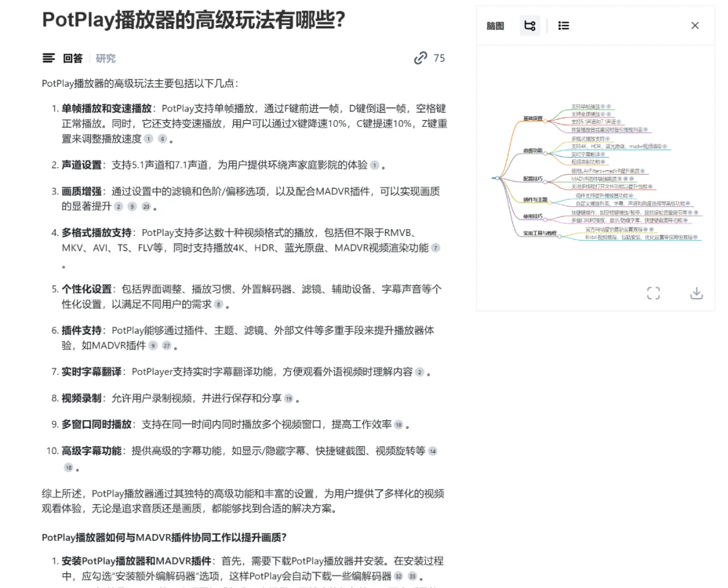Click the 安装PotPlay播放器和MADVR插件 step heading

point(136,561)
